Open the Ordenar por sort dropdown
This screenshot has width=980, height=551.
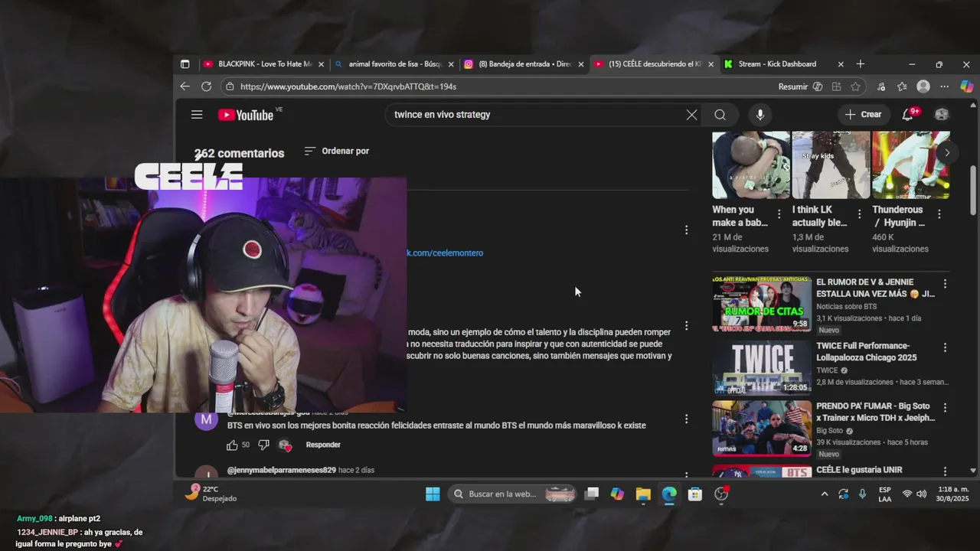tap(337, 151)
